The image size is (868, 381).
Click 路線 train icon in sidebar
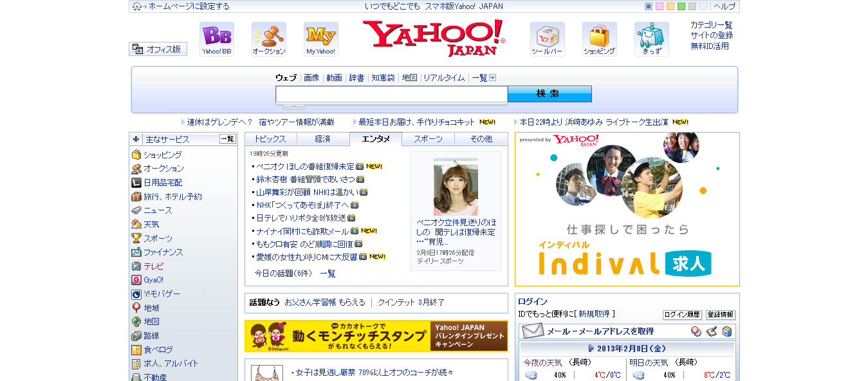136,336
